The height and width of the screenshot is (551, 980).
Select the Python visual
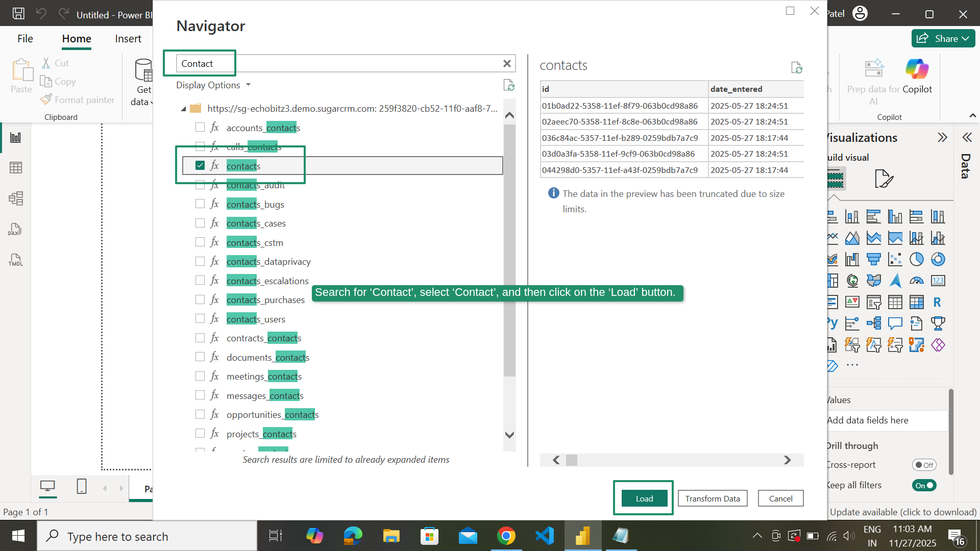pyautogui.click(x=831, y=323)
